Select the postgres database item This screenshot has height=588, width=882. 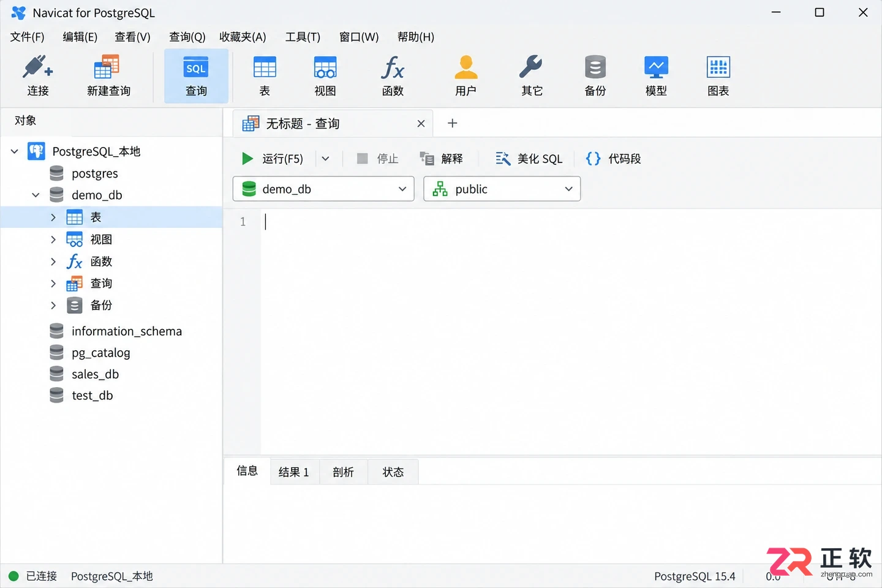pos(83,173)
